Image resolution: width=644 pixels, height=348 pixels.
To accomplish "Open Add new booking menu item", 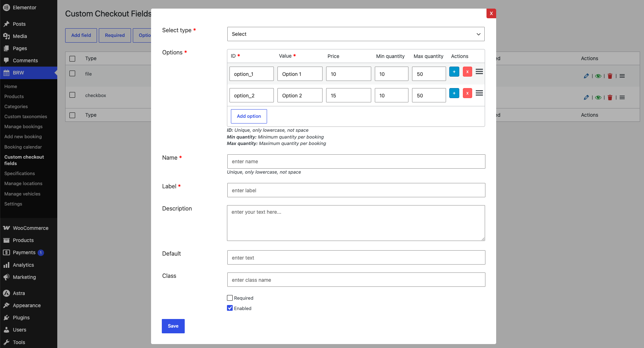I will point(23,136).
